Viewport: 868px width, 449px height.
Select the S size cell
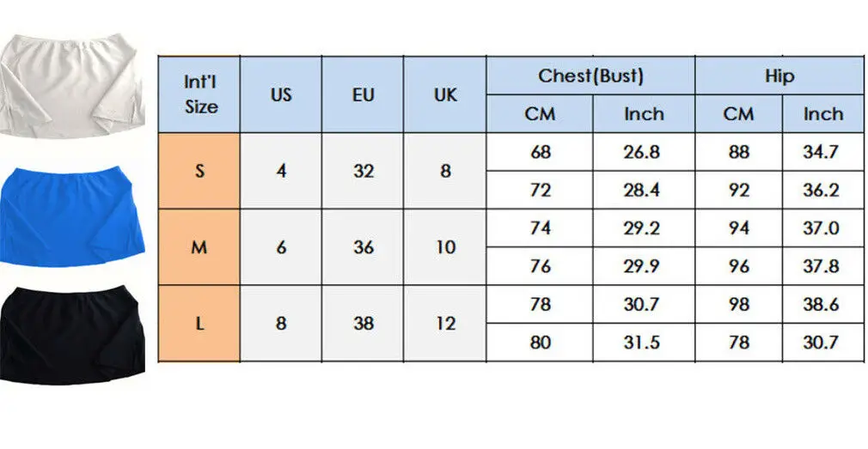pos(199,170)
